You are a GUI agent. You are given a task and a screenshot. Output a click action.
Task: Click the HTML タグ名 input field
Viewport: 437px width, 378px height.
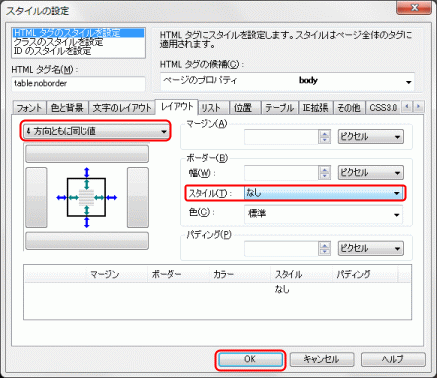coord(78,83)
